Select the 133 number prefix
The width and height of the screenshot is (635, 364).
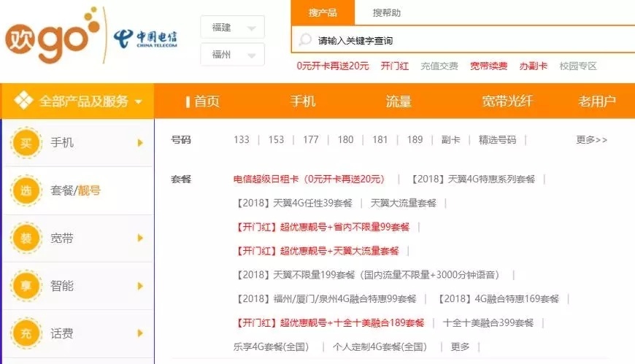click(242, 139)
